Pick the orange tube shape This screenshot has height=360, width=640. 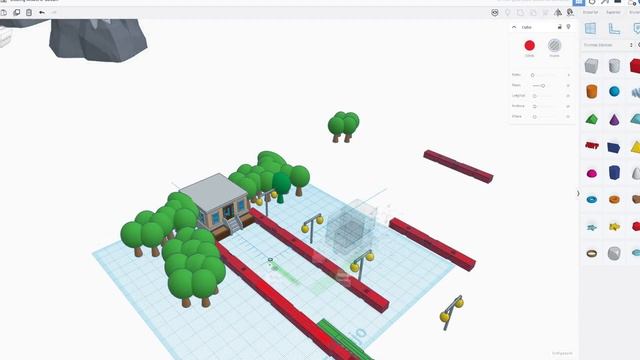614,200
